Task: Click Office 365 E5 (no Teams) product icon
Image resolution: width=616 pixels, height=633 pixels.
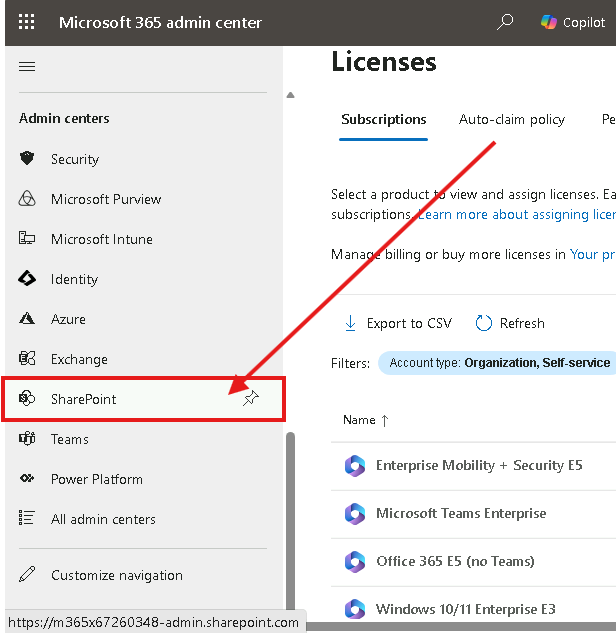Action: [x=355, y=562]
